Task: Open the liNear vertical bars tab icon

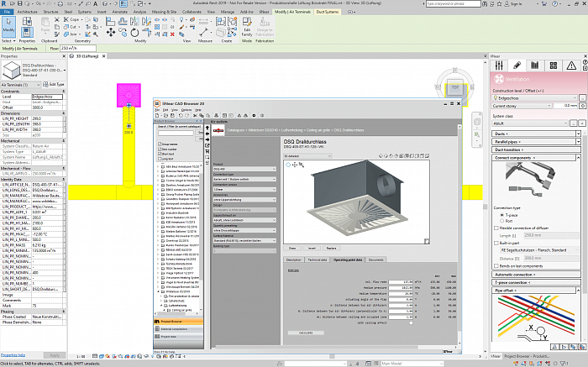Action: click(535, 66)
